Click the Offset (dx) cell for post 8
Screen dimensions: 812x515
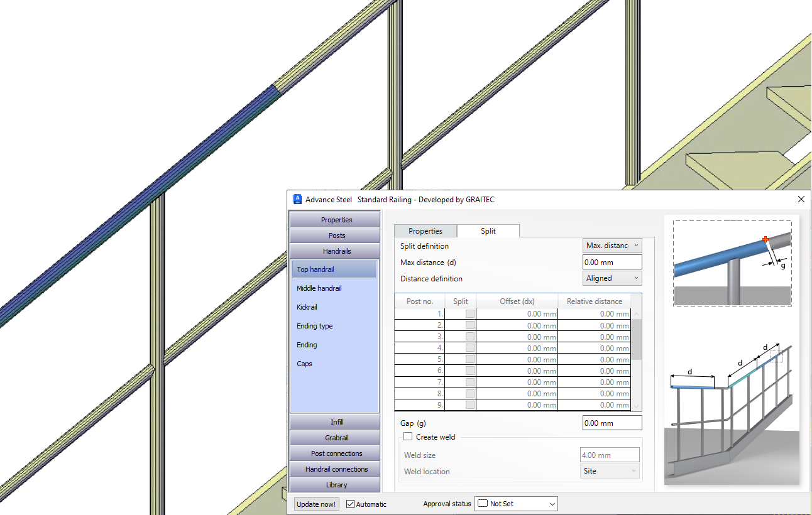coord(517,394)
